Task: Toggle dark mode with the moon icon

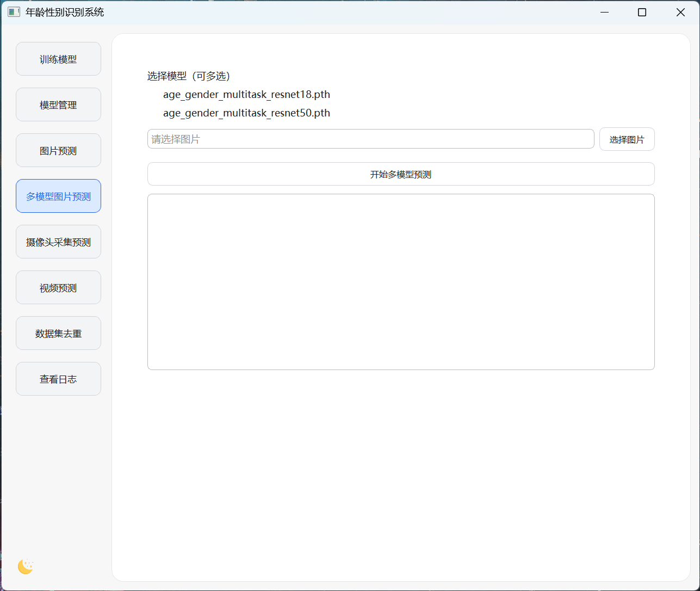Action: (26, 567)
